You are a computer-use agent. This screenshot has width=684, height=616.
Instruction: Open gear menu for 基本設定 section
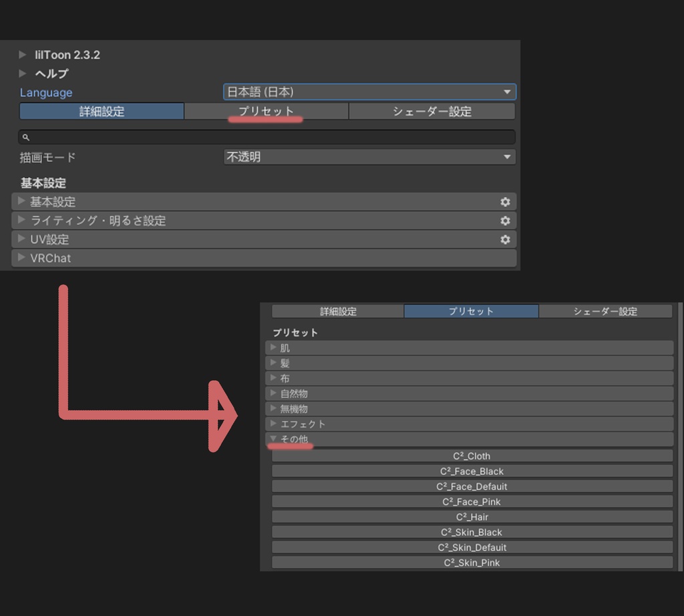pyautogui.click(x=505, y=202)
